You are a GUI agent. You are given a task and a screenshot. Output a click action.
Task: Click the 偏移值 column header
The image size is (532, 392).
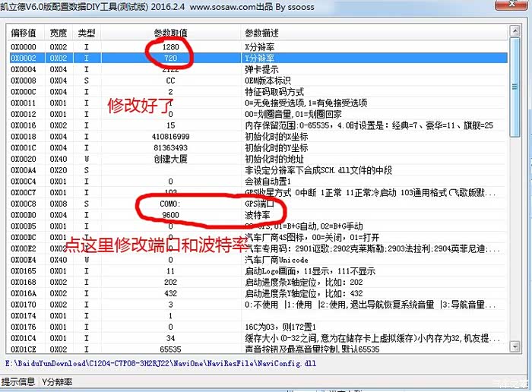coord(23,33)
